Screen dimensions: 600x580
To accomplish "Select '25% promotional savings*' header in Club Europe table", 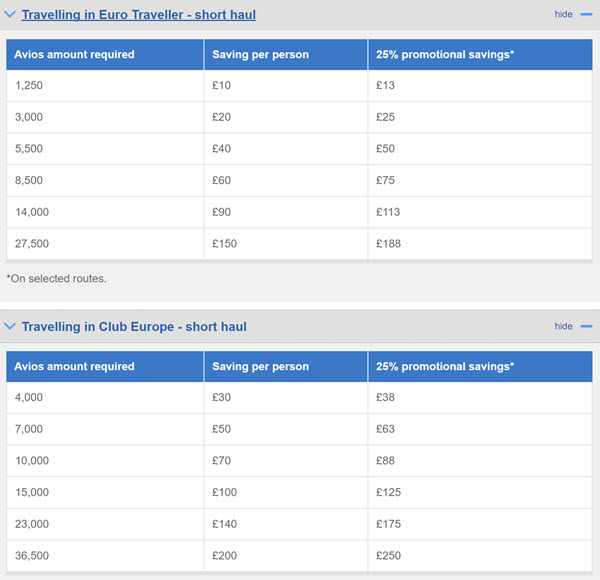I will [445, 366].
